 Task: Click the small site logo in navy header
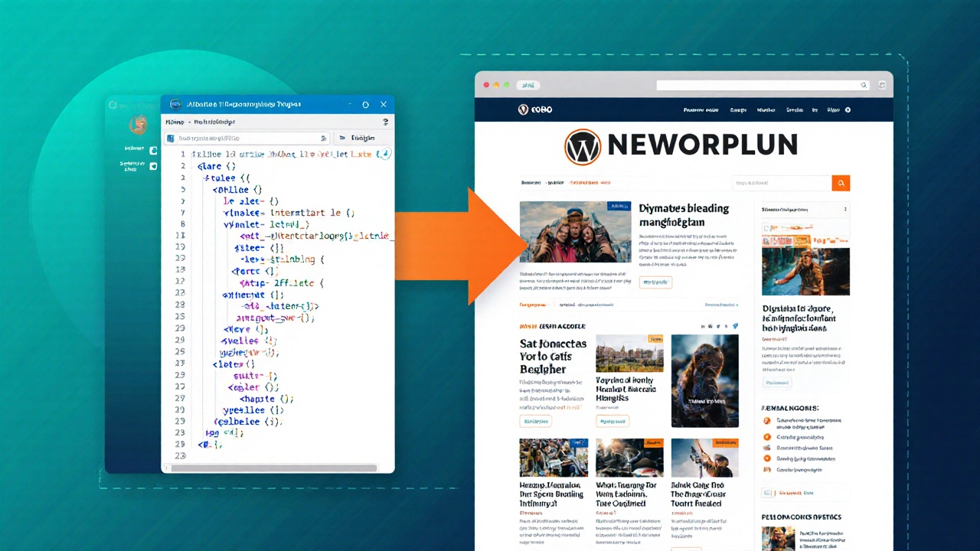(x=524, y=109)
